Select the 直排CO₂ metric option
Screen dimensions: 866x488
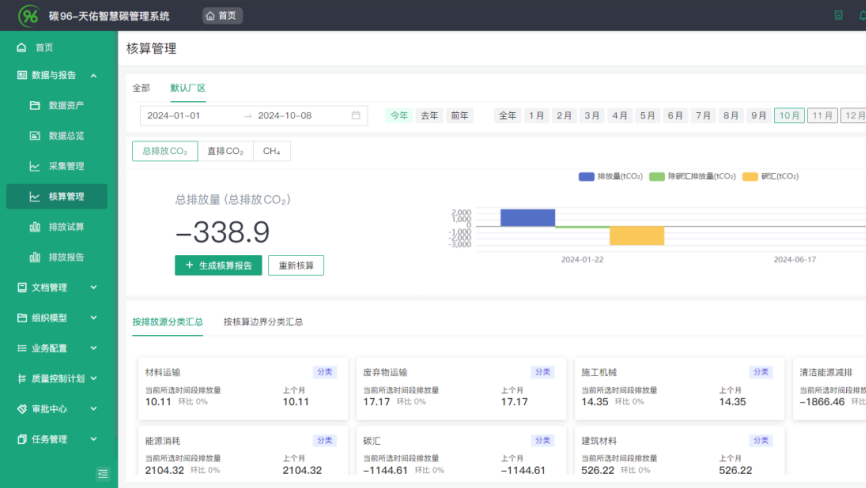225,151
